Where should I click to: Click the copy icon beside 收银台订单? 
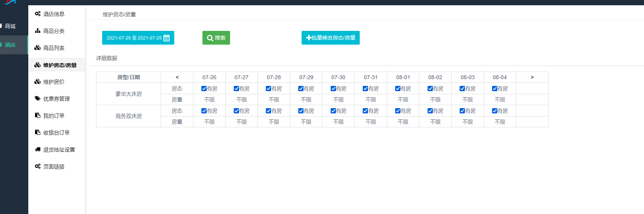click(38, 132)
